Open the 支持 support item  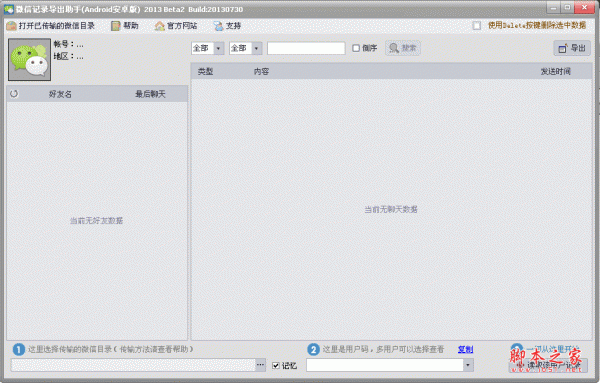[227, 26]
